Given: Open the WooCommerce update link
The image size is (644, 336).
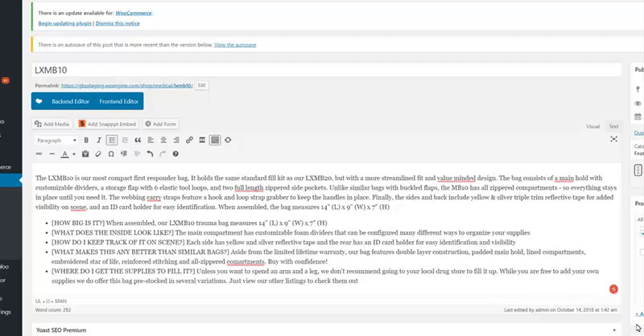Looking at the screenshot, I should (134, 13).
